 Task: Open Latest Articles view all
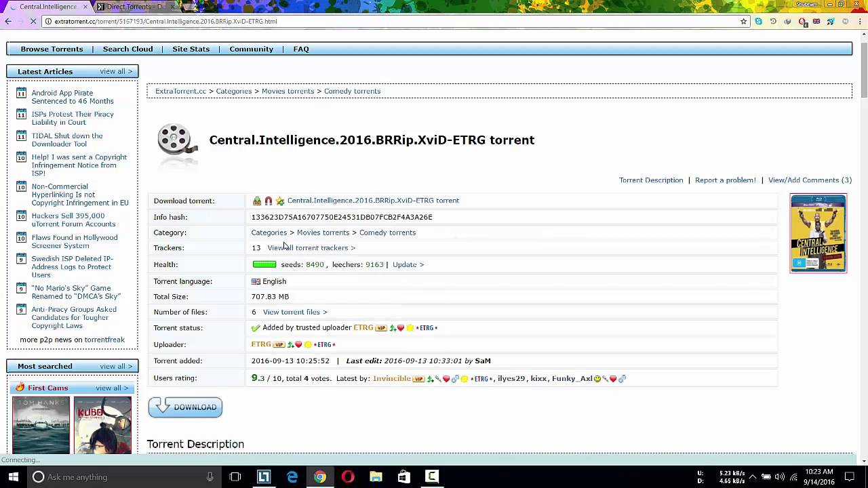coord(116,71)
